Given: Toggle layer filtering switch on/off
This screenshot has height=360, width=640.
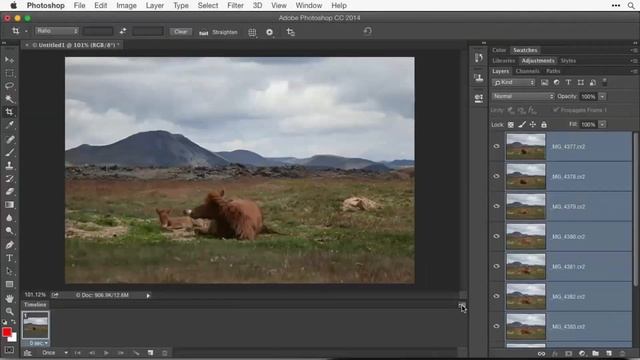Looking at the screenshot, I should tap(605, 82).
